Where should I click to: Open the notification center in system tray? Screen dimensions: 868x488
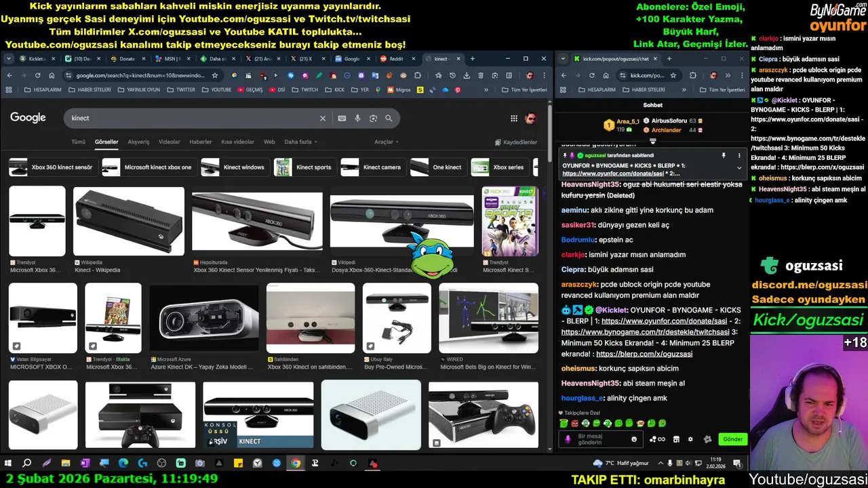point(737,464)
